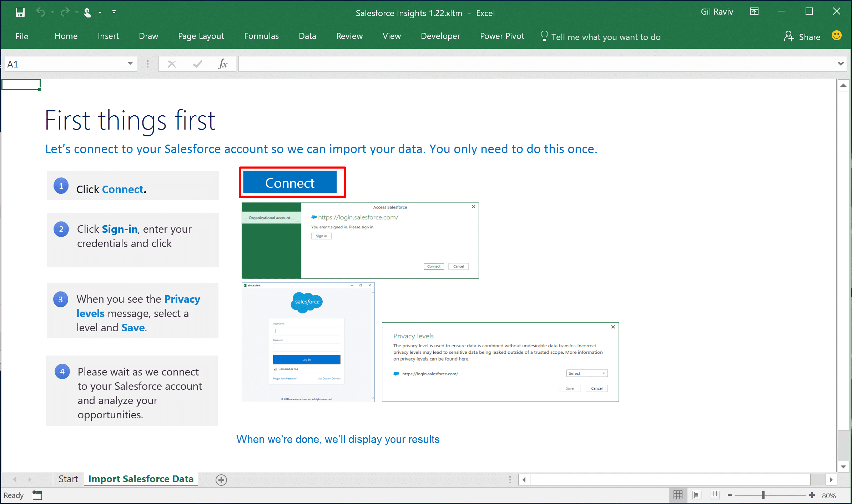The height and width of the screenshot is (504, 852).
Task: Click the Save icon in Quick Access Toolbar
Action: coord(20,12)
